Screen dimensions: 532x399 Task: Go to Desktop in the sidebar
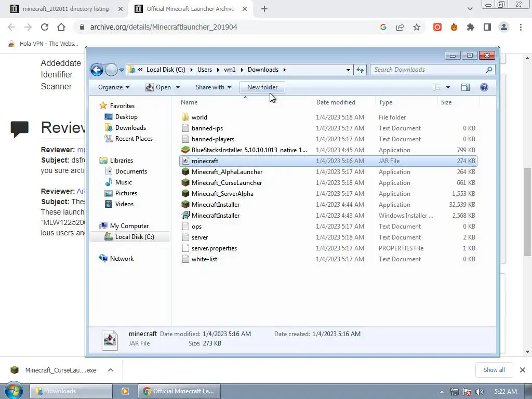click(x=126, y=117)
